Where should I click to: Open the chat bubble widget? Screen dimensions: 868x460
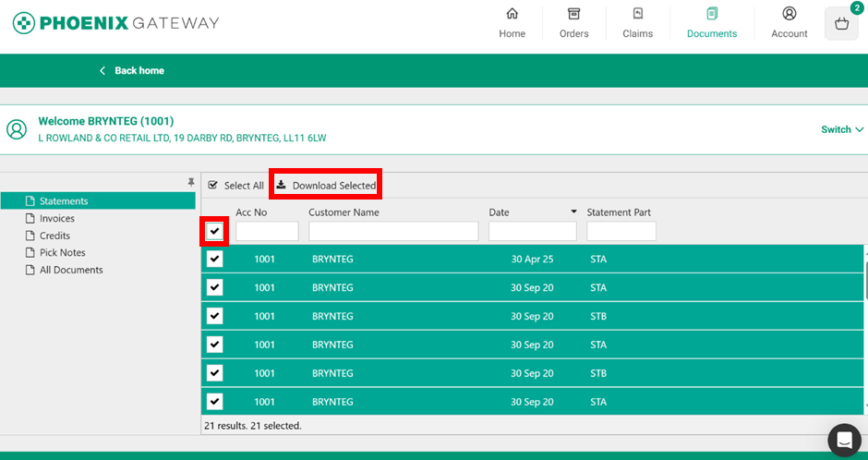tap(843, 441)
